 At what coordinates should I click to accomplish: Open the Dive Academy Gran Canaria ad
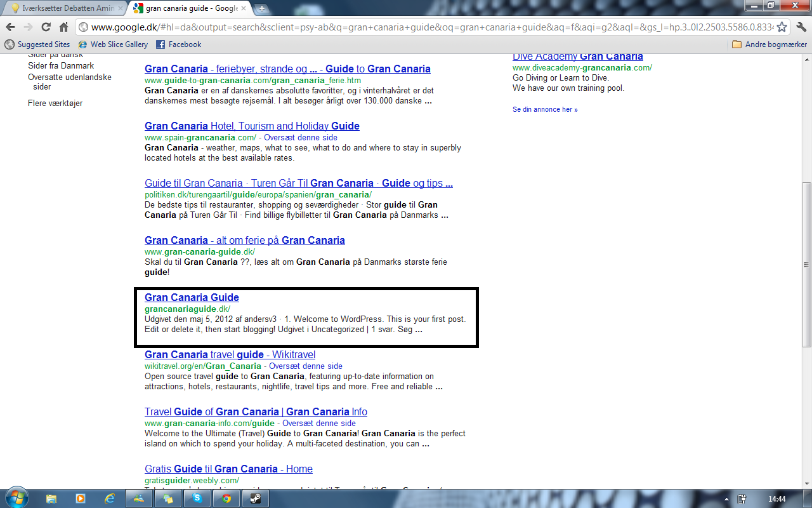pos(578,56)
